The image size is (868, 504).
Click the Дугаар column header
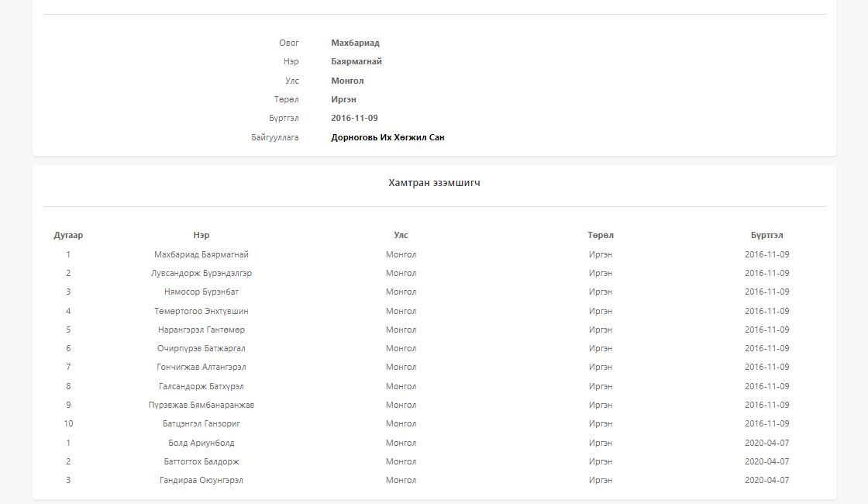[x=68, y=235]
